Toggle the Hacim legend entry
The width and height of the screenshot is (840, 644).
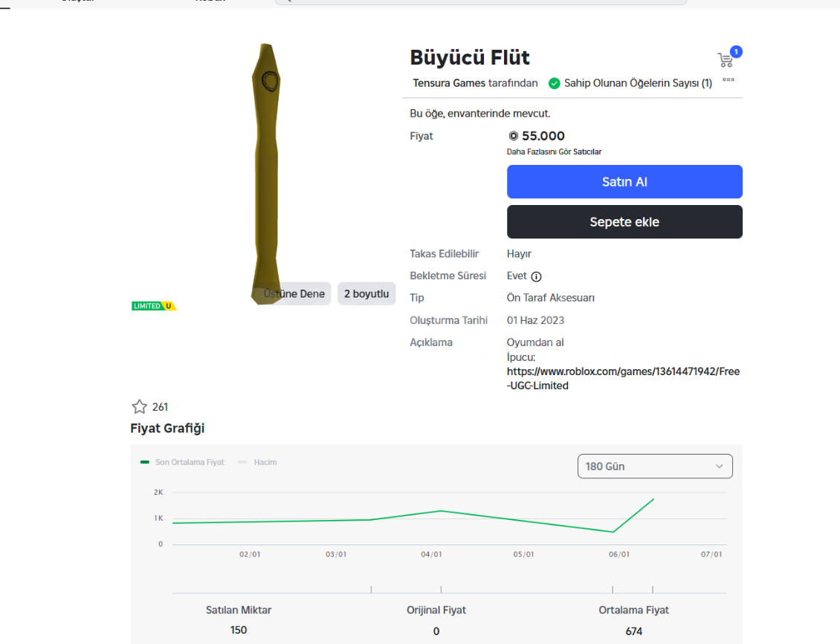(x=258, y=462)
